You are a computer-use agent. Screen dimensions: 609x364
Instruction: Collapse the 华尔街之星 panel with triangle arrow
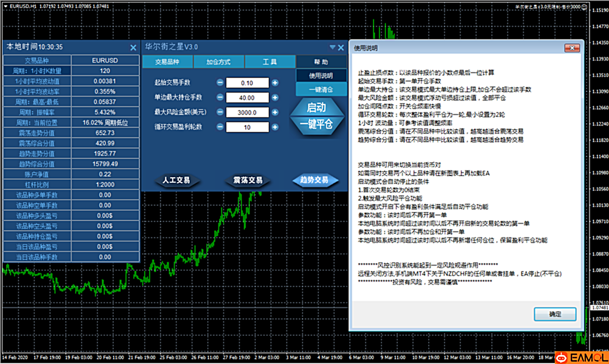(332, 47)
